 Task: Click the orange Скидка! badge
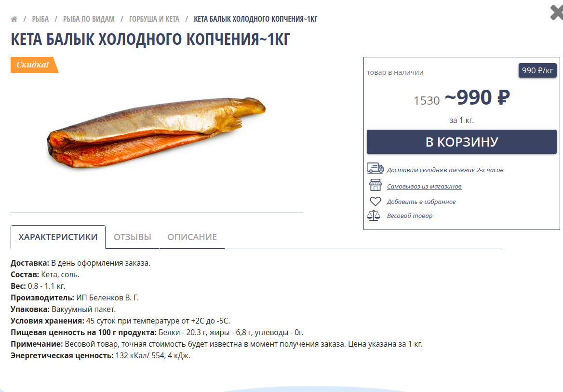[34, 65]
